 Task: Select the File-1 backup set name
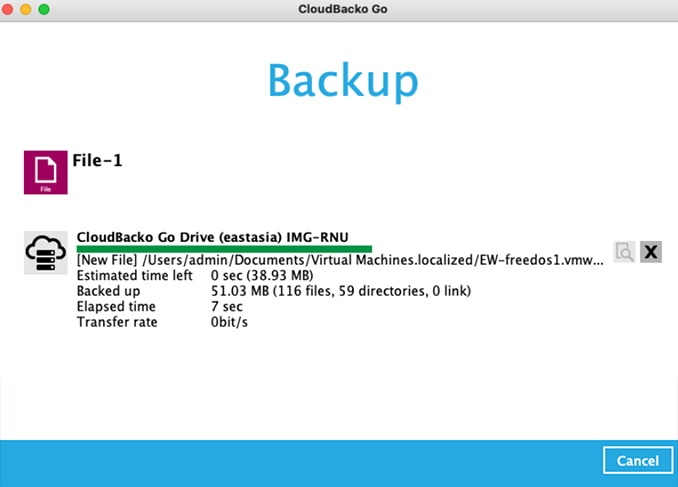click(97, 160)
